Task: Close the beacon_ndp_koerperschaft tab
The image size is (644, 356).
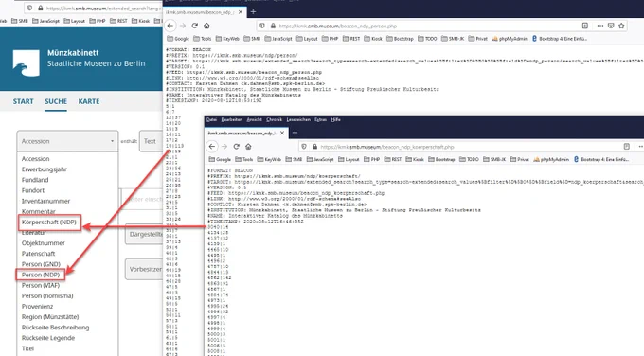Action: coord(282,133)
